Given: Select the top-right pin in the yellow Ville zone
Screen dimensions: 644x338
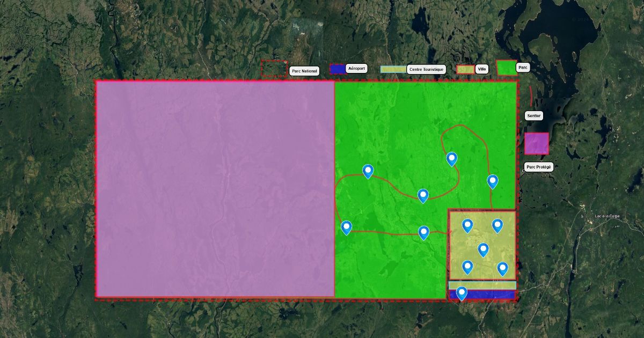Looking at the screenshot, I should pyautogui.click(x=497, y=225).
